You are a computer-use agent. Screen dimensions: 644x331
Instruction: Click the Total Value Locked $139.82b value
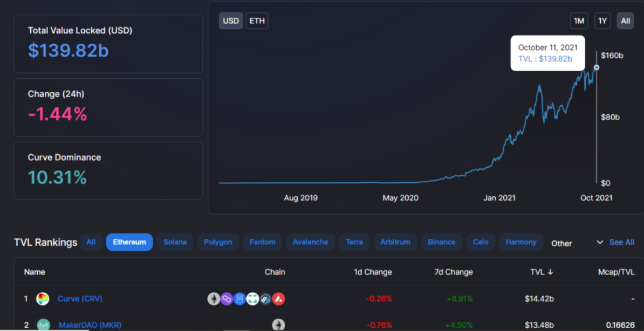[x=68, y=50]
